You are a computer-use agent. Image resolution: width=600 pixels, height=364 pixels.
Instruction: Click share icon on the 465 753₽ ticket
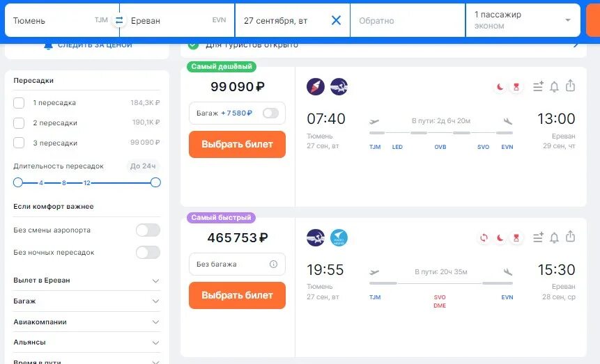(570, 237)
